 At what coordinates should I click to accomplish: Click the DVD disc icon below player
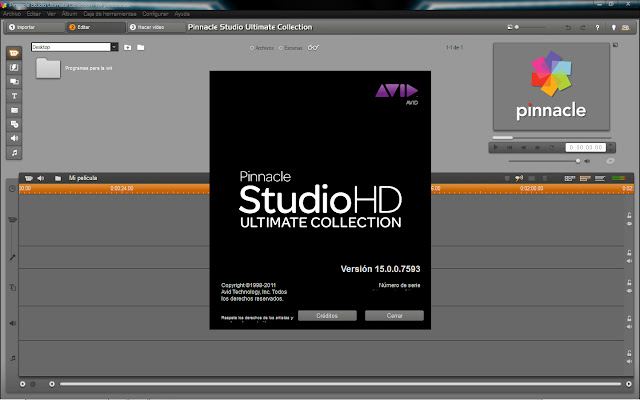610,161
